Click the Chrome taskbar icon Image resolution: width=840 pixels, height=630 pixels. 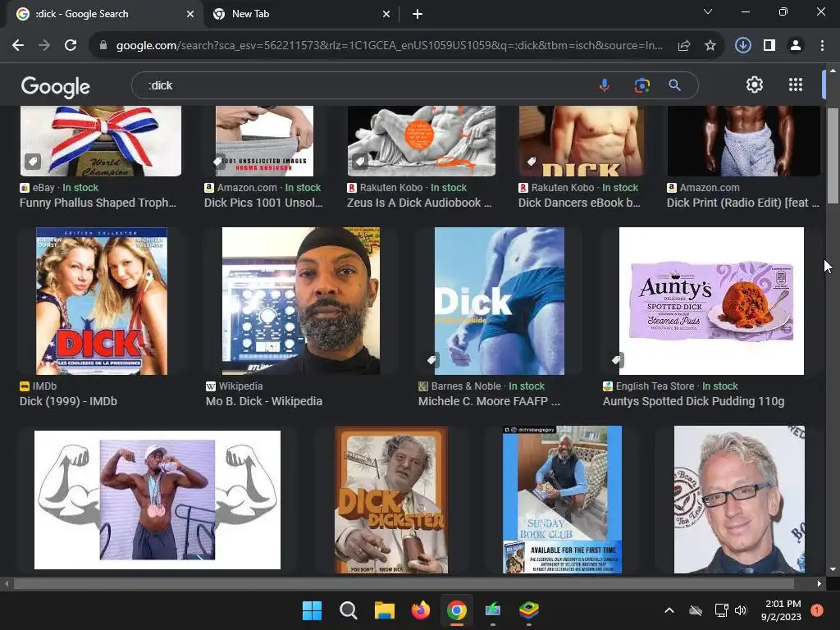456,610
